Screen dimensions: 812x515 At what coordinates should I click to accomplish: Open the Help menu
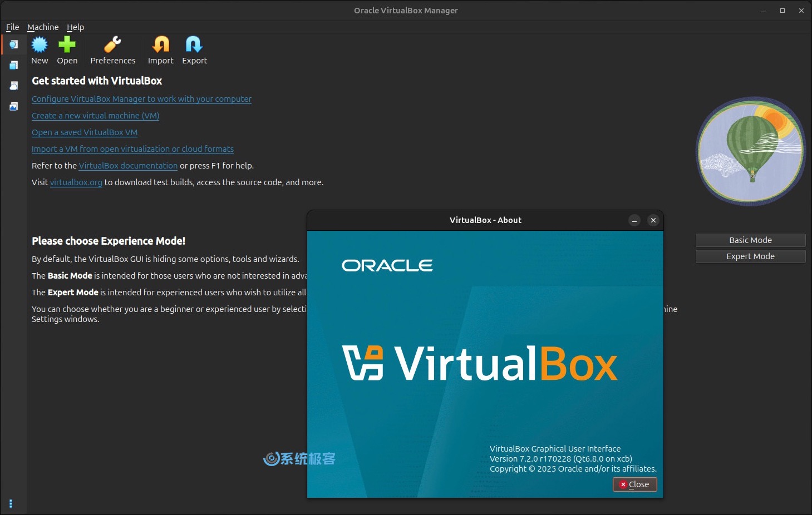point(76,27)
